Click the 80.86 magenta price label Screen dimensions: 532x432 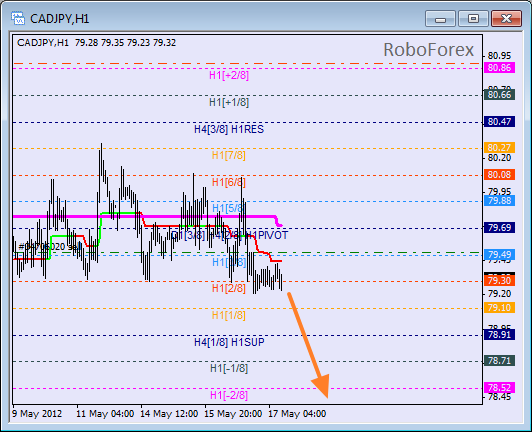[499, 68]
